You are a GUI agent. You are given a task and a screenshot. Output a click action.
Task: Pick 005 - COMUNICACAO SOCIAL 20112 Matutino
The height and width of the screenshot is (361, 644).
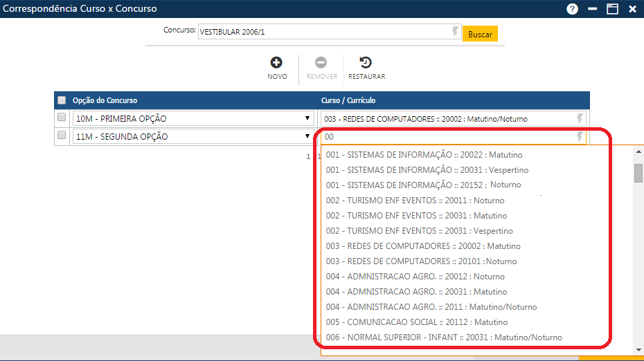click(x=416, y=322)
